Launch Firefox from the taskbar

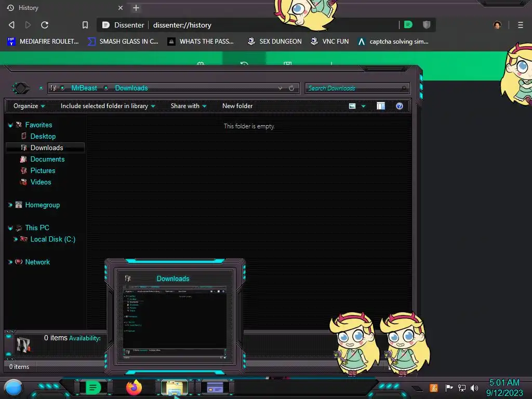point(134,388)
